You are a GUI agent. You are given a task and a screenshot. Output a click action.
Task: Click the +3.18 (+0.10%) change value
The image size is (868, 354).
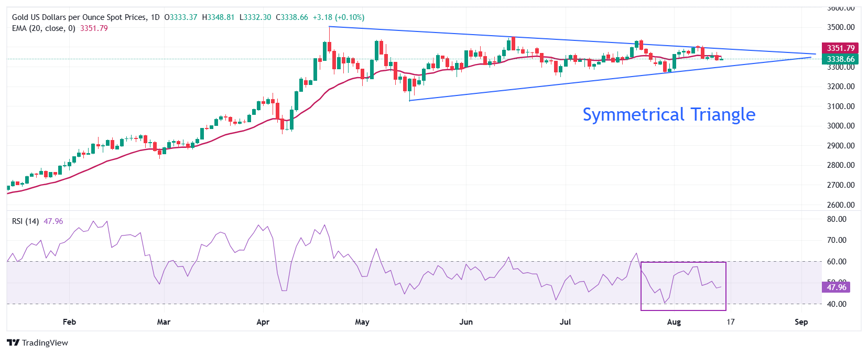pos(338,17)
